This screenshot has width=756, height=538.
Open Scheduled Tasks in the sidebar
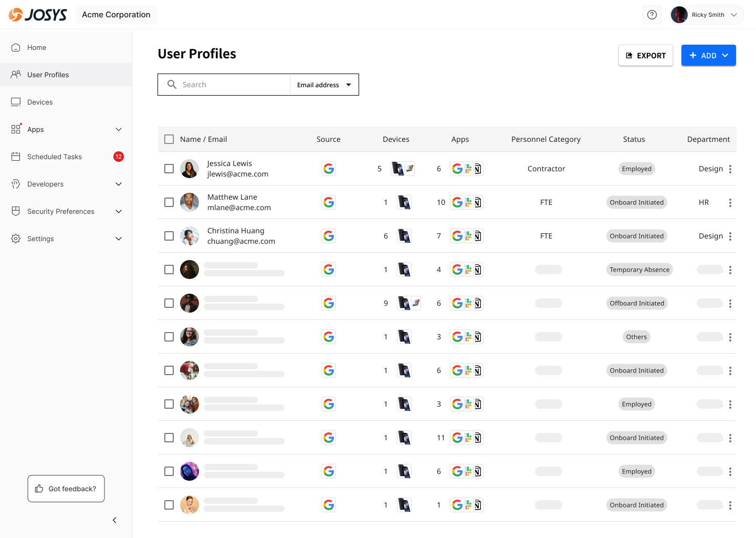55,157
